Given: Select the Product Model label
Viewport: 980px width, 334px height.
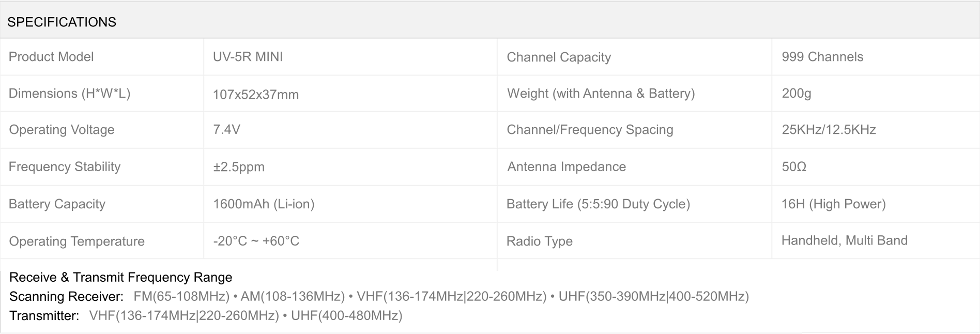Looking at the screenshot, I should [51, 57].
